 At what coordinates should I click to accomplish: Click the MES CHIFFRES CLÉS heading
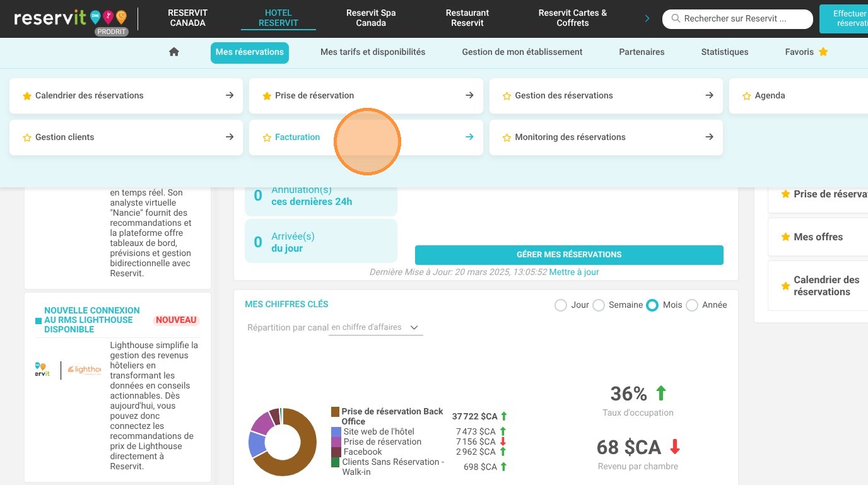coord(286,305)
